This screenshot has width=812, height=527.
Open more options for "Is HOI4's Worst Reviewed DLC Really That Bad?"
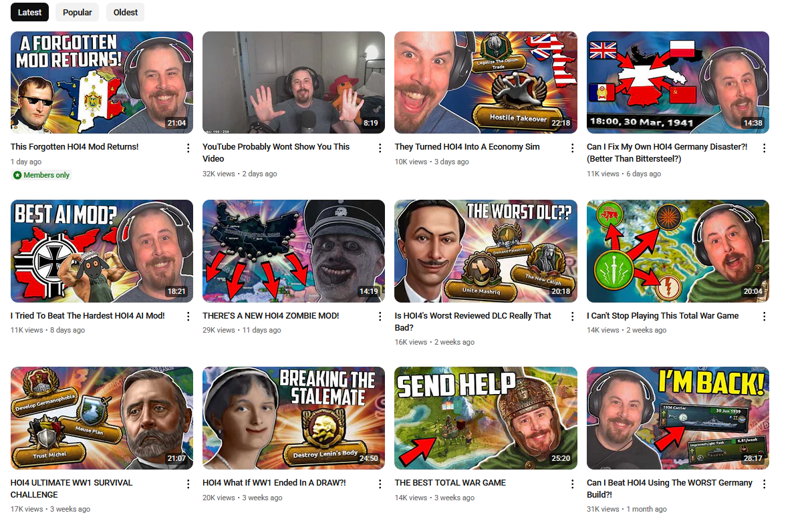572,317
